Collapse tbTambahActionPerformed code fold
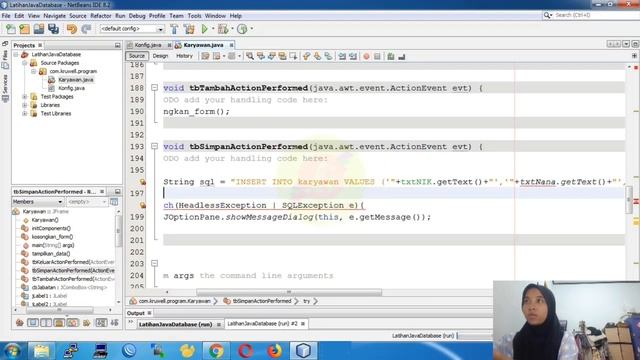 click(154, 88)
